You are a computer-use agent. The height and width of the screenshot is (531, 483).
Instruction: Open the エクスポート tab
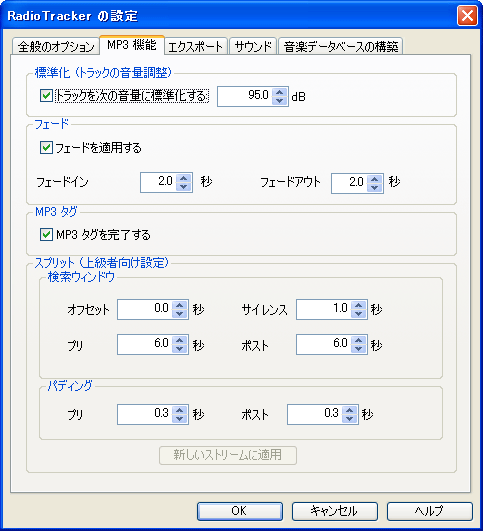195,46
